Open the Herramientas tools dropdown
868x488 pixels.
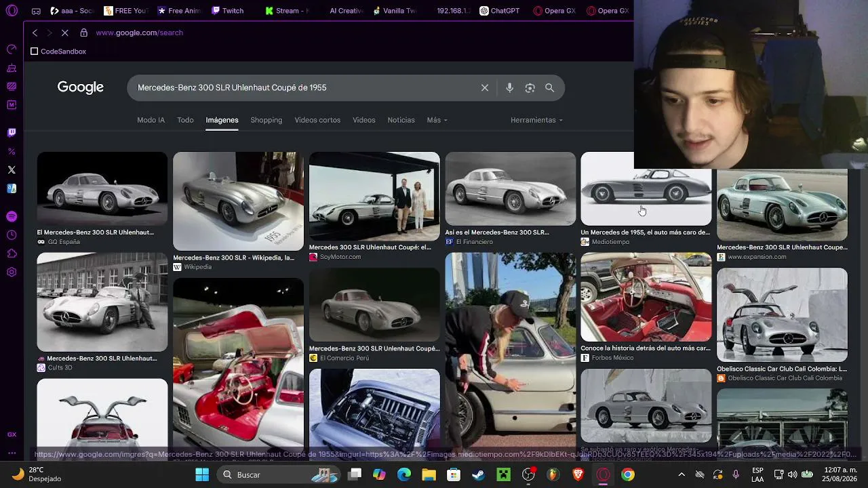pyautogui.click(x=537, y=120)
